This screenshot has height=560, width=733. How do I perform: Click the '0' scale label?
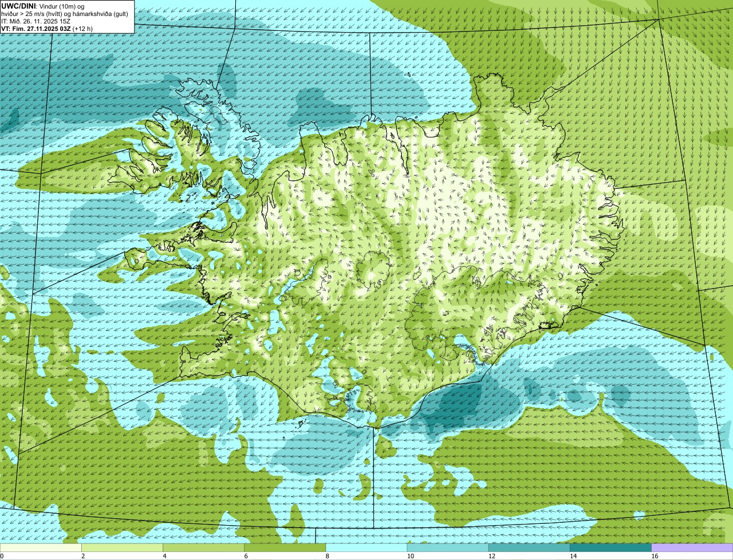[x=2, y=556]
